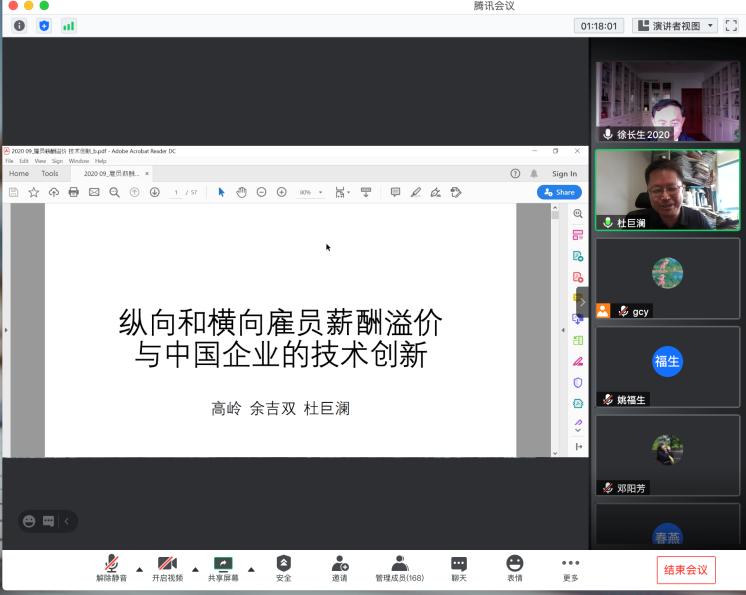This screenshot has height=595, width=746.
Task: Click the blue shield icon in top bar
Action: point(44,26)
